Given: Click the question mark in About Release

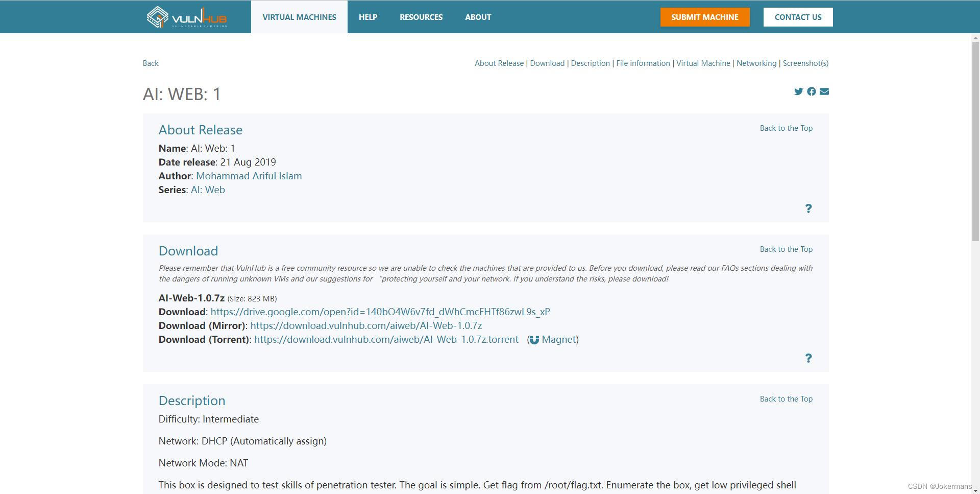Looking at the screenshot, I should point(808,208).
